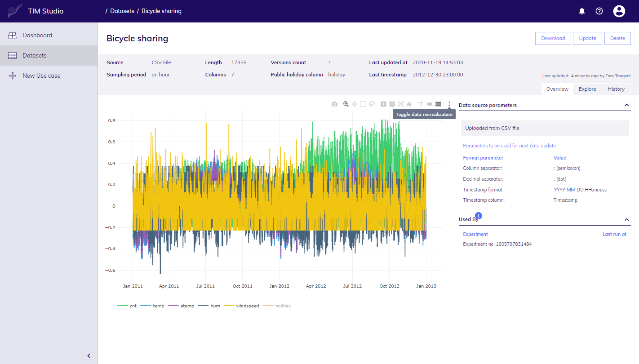
Task: Select the chart Pan tool
Action: tap(355, 104)
